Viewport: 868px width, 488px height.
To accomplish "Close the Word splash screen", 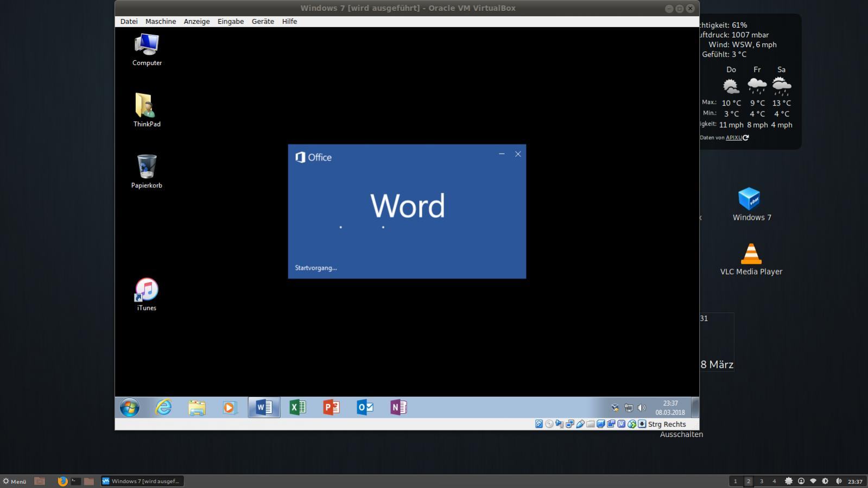I will [x=518, y=154].
